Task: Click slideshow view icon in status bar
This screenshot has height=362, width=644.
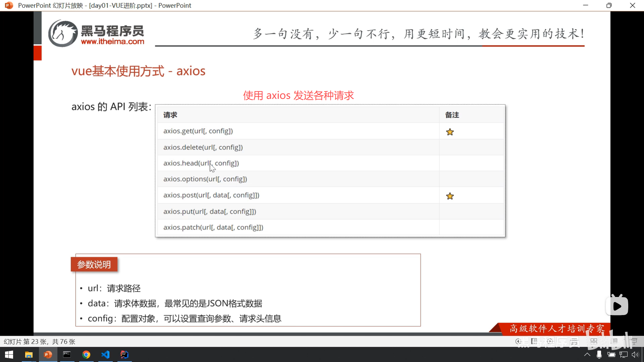Action: 634,341
